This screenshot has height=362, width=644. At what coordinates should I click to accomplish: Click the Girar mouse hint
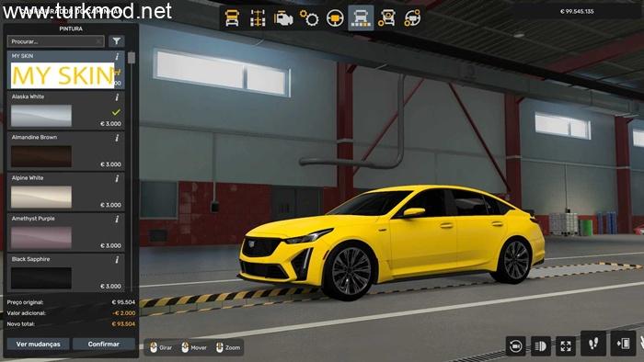click(161, 347)
